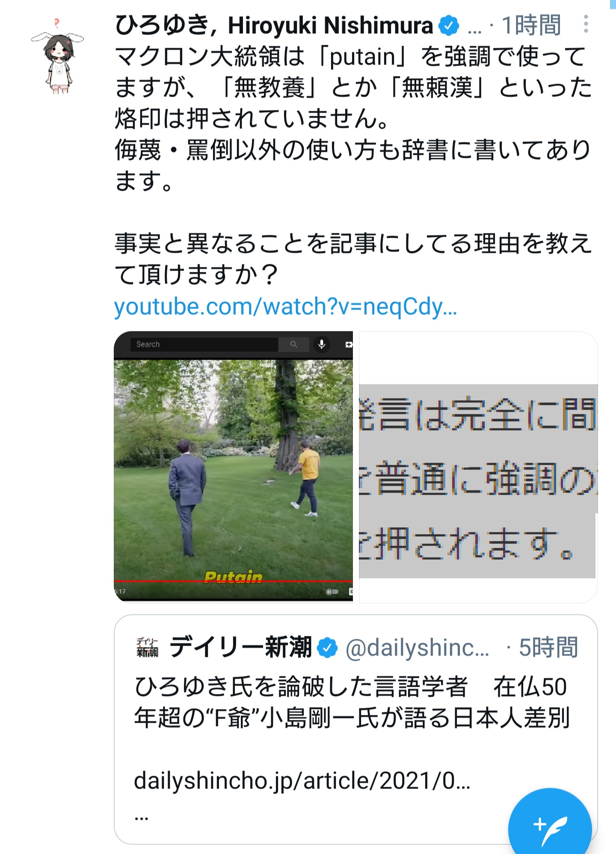Tap the Daily Shincho verified badge
Screen dimensions: 616x854
click(x=327, y=648)
